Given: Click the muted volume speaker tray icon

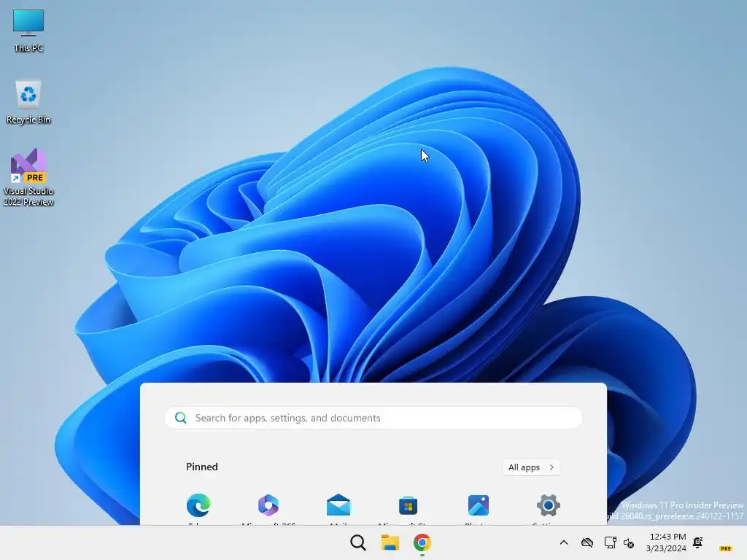Looking at the screenshot, I should click(629, 542).
